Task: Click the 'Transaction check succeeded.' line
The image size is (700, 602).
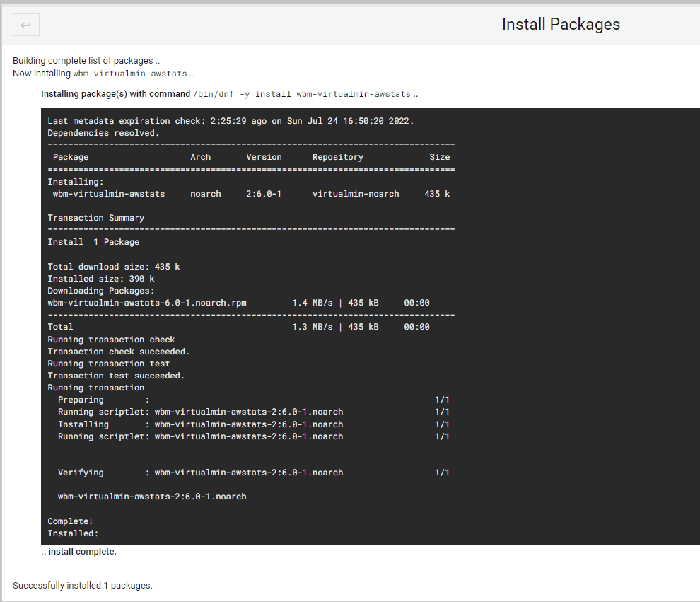Action: (x=119, y=352)
